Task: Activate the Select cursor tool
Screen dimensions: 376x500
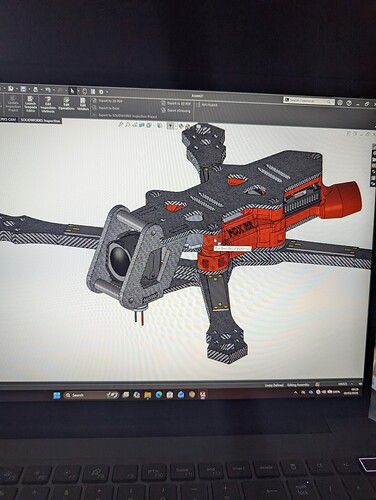Action: coord(72,91)
